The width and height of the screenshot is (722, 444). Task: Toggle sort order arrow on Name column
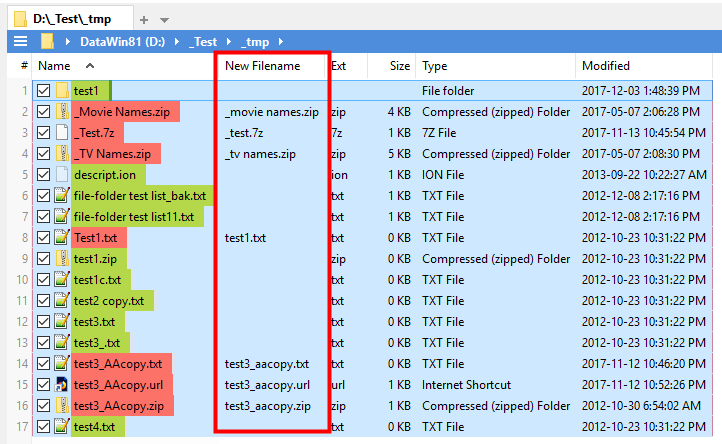click(x=90, y=66)
